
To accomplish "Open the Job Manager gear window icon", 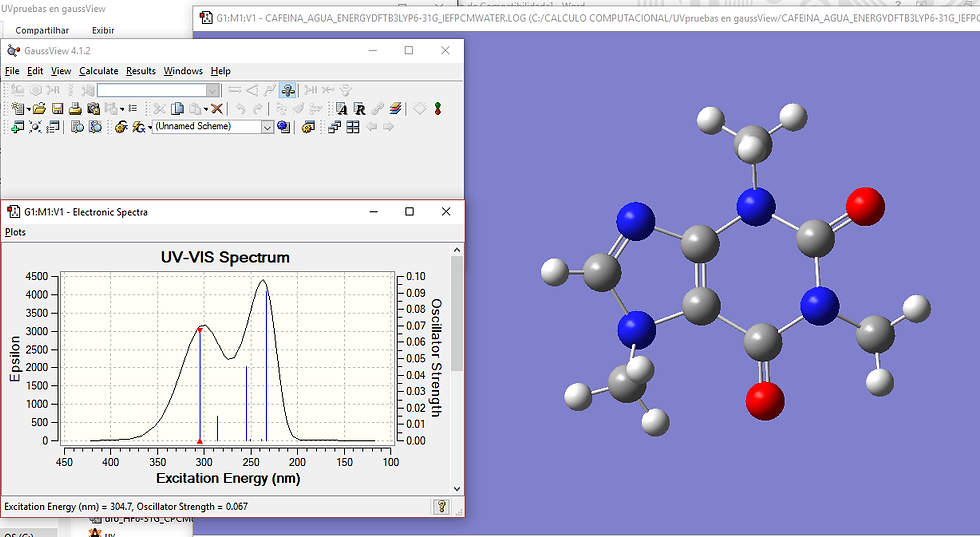I will point(308,127).
